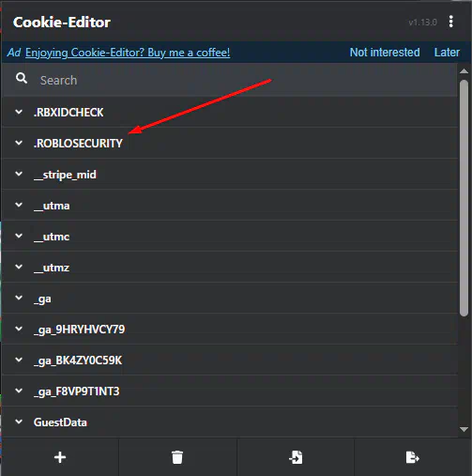472x476 pixels.
Task: Expand the GuestData cookie chevron
Action: (19, 422)
